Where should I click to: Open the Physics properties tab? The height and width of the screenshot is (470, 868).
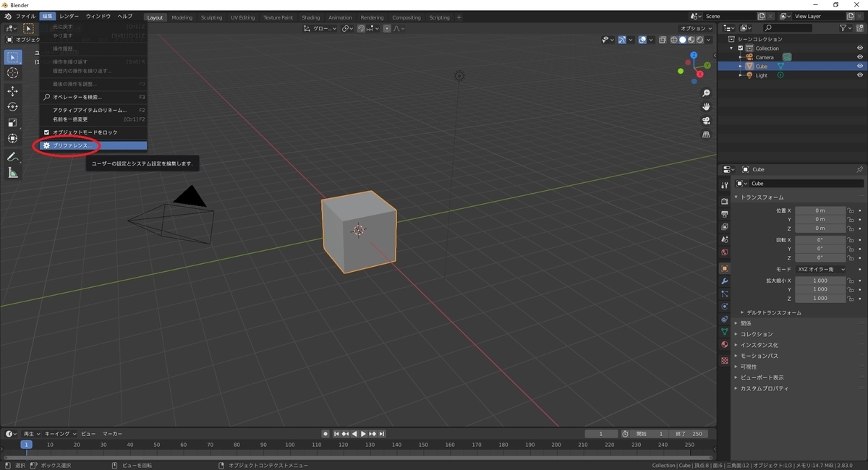tap(724, 307)
